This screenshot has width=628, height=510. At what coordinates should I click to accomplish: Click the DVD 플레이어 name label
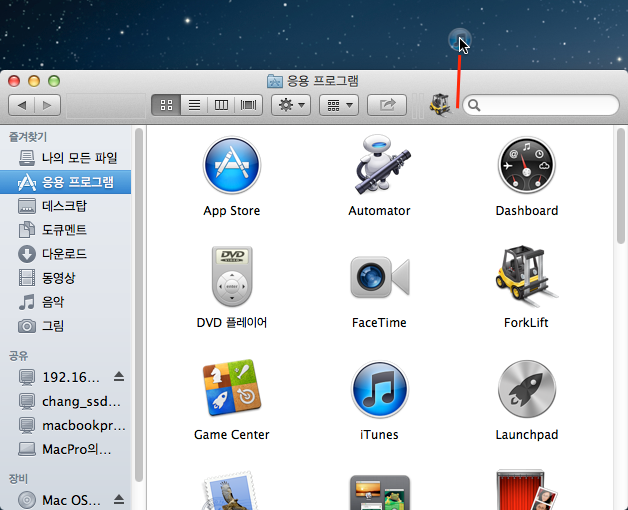[x=232, y=323]
